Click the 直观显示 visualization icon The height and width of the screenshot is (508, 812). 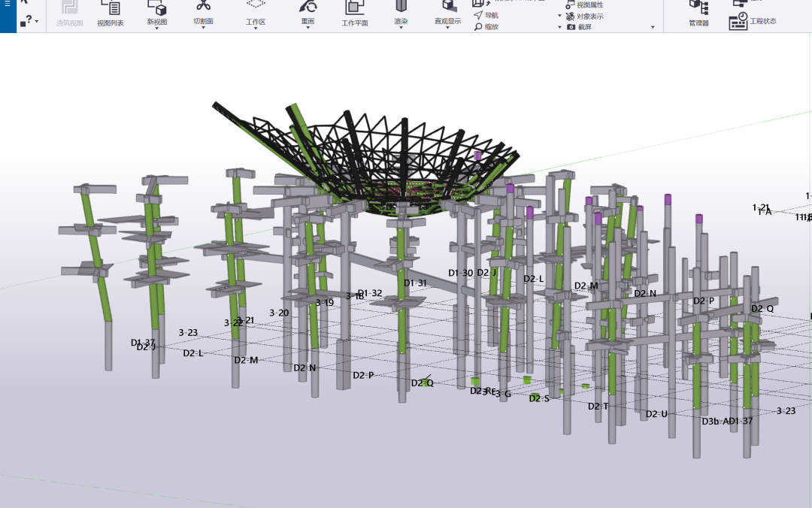tap(448, 14)
